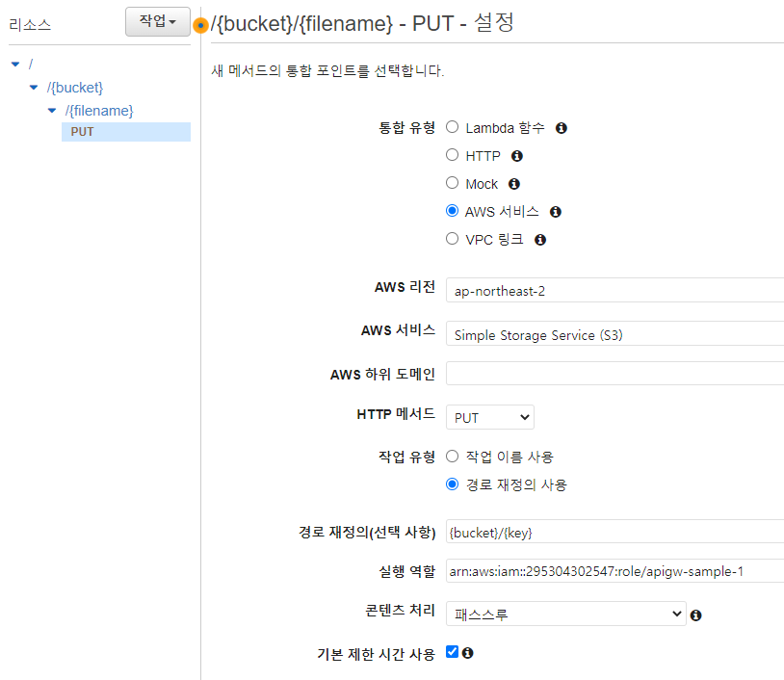
Task: Select the /{bucket} resource
Action: coord(75,88)
